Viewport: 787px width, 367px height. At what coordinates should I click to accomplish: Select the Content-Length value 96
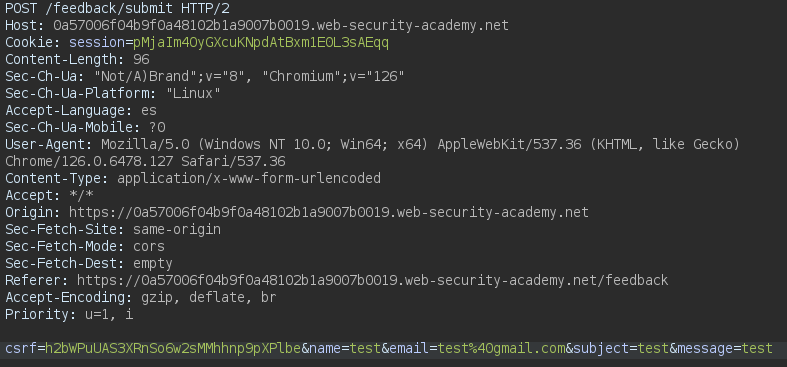[x=141, y=59]
